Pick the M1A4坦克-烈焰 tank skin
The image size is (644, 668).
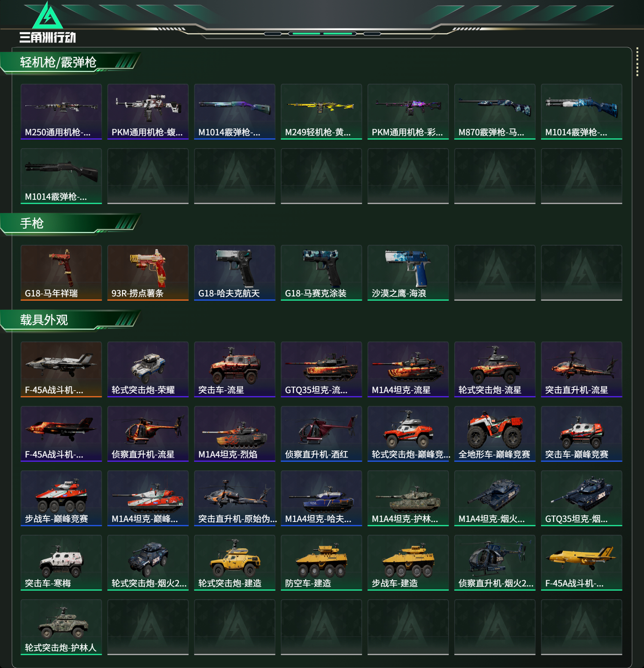point(235,433)
